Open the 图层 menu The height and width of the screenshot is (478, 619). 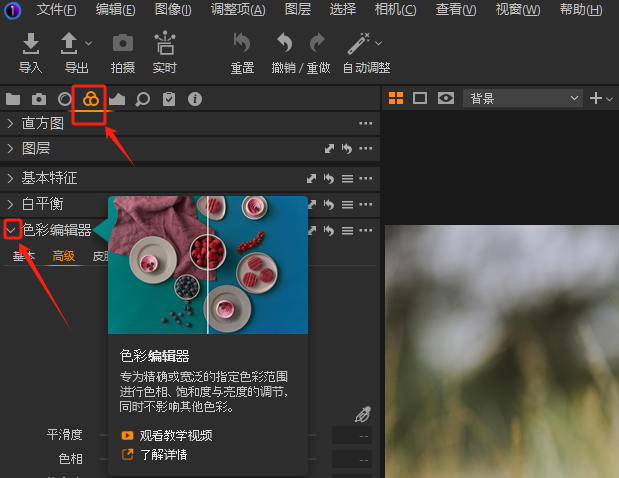[298, 9]
